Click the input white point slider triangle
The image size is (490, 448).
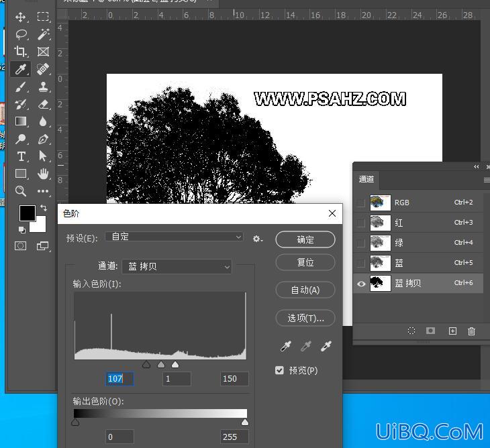tap(175, 365)
